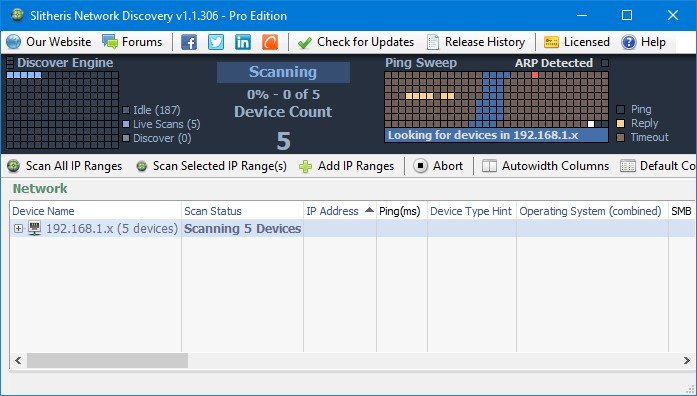The height and width of the screenshot is (396, 697).
Task: Click the scrollbar right arrow
Action: point(686,360)
